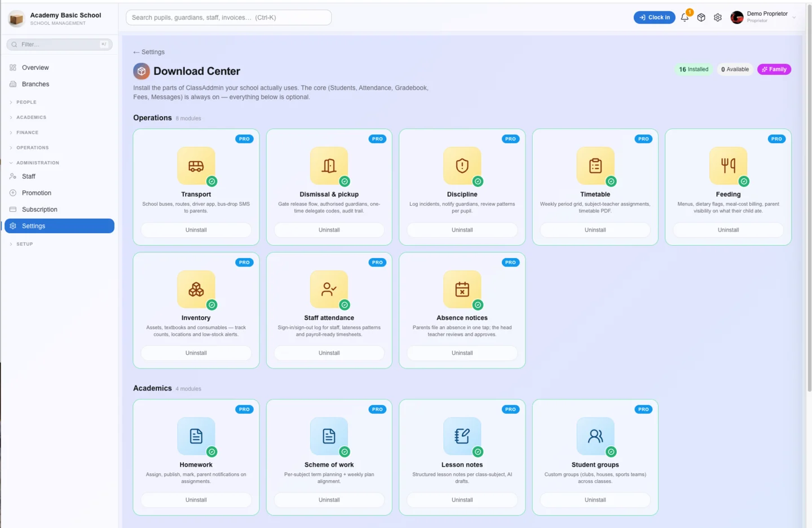
Task: Open the settings gear icon in top bar
Action: [x=717, y=17]
